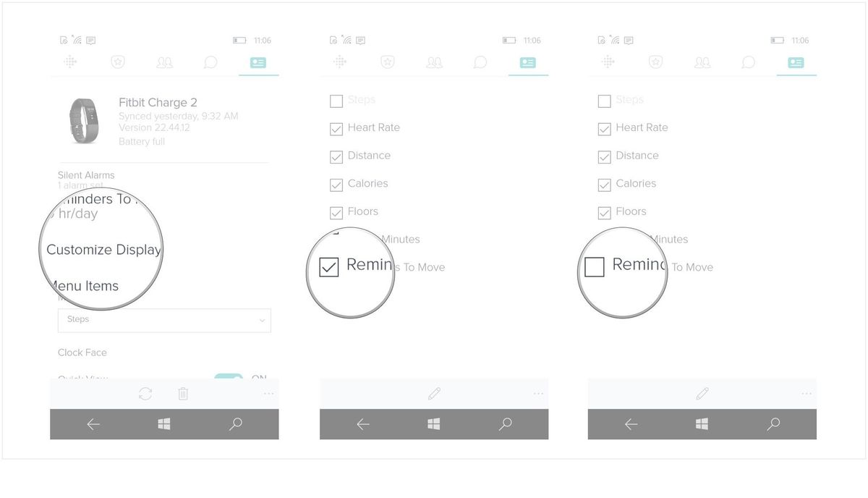868x498 pixels.
Task: Open Fitbit dashboard tab on left phone
Action: [x=70, y=62]
